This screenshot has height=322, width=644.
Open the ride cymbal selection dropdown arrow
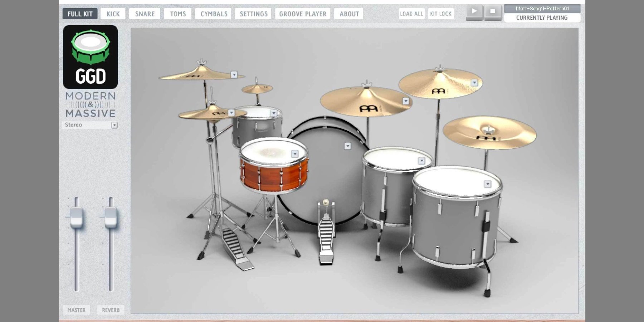(x=474, y=83)
